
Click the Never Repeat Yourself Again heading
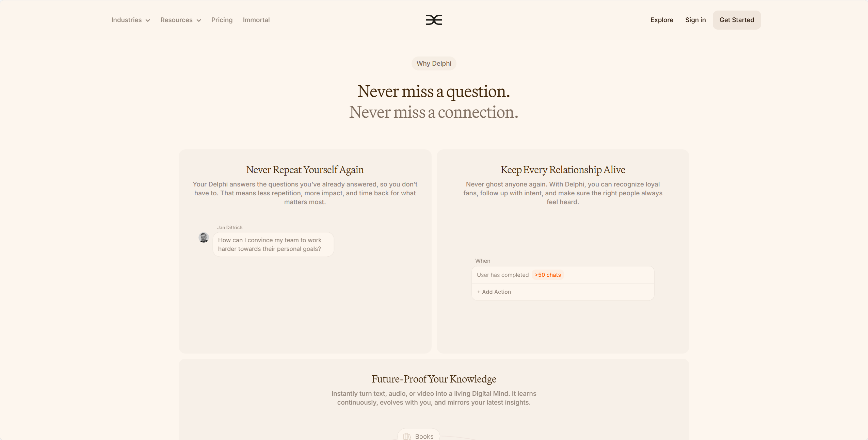tap(305, 170)
